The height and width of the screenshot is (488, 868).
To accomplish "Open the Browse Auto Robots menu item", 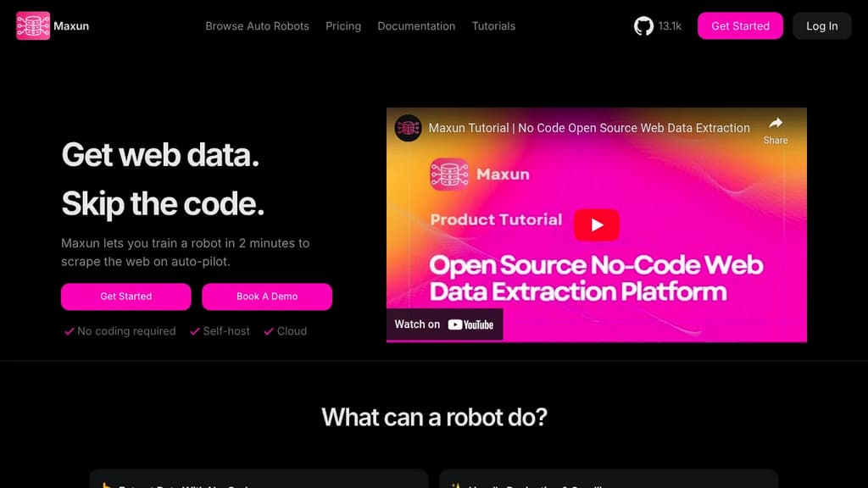I will (256, 26).
